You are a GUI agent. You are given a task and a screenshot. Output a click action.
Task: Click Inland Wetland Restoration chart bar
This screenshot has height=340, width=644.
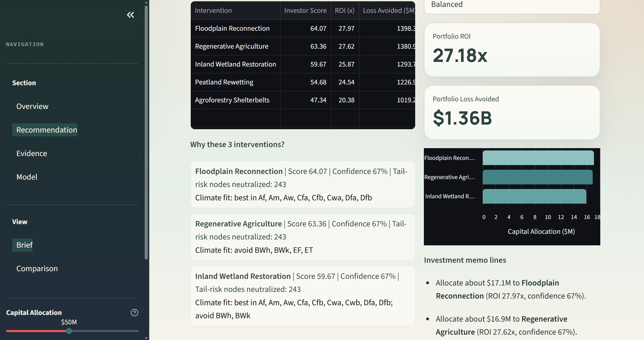coord(534,196)
